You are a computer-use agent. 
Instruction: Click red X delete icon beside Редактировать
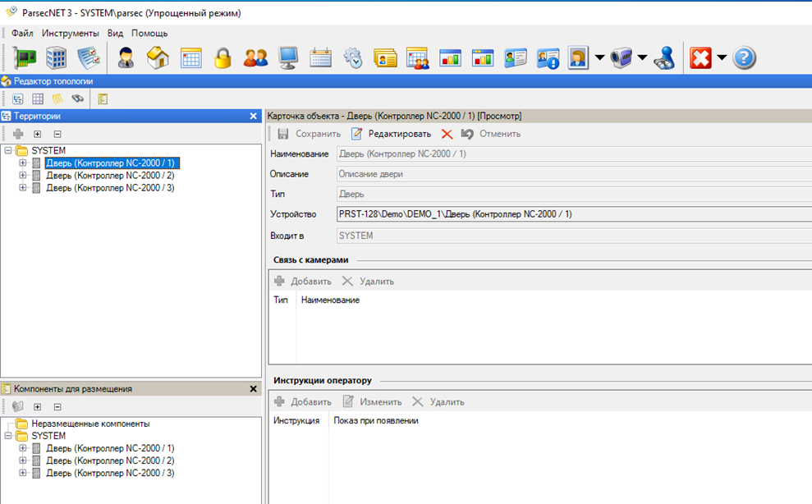[447, 134]
